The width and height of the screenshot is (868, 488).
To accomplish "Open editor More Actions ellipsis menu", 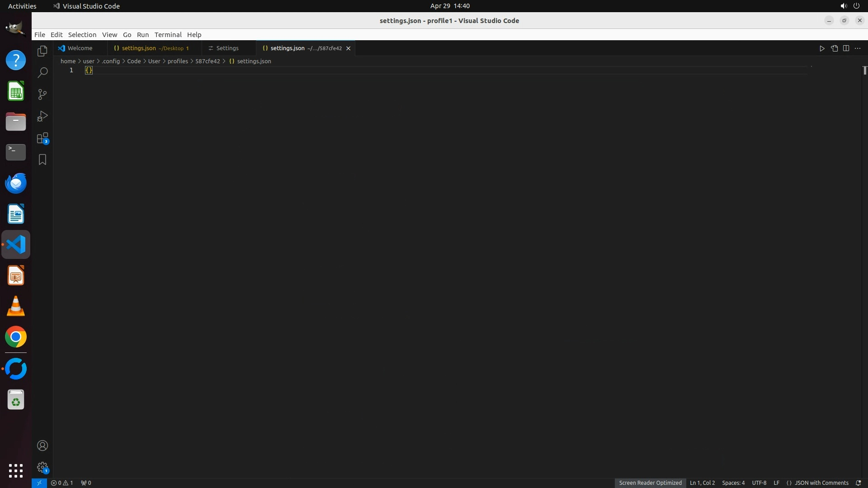I will [x=858, y=48].
